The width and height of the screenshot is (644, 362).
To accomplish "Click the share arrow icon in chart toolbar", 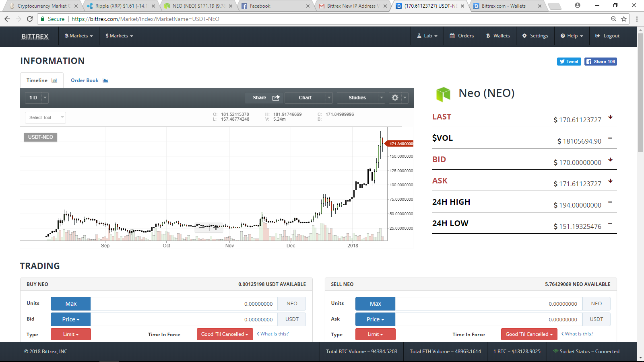I will point(276,98).
